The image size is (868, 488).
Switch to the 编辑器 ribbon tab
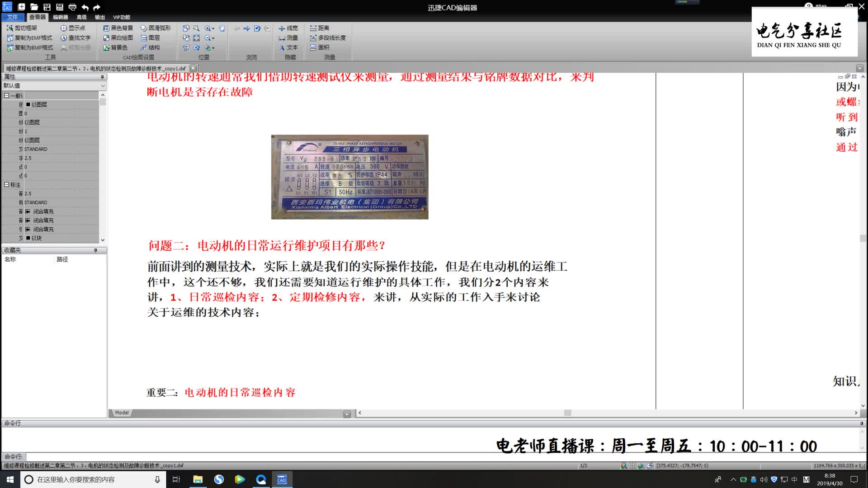pos(60,17)
